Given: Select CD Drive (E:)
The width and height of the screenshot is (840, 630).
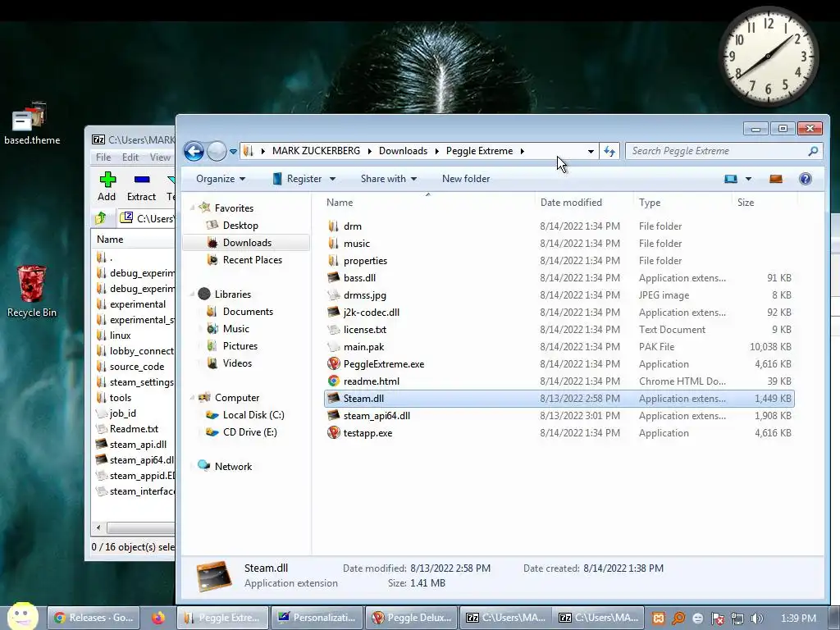Looking at the screenshot, I should click(x=249, y=432).
